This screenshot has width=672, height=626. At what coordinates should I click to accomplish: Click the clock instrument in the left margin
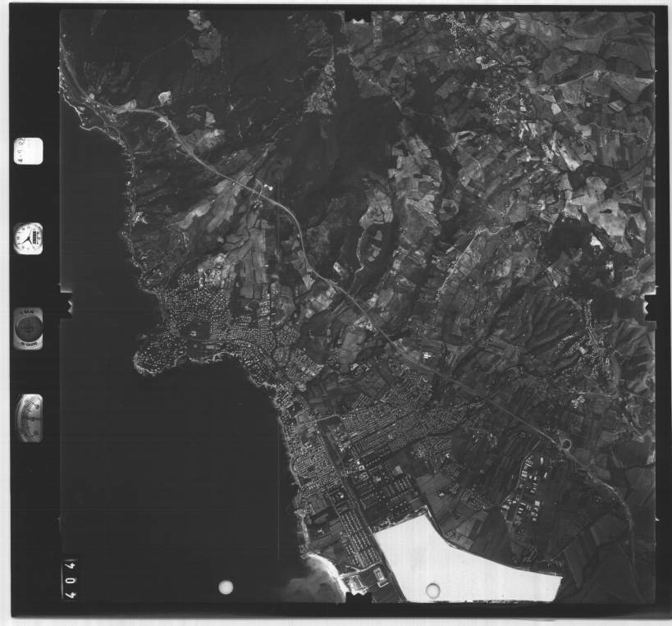28,239
